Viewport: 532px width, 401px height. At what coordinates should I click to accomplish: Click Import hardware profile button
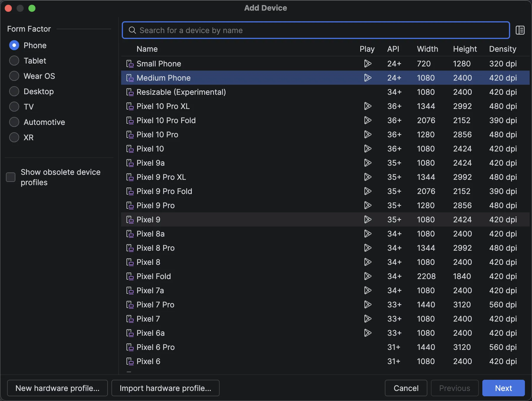[166, 388]
